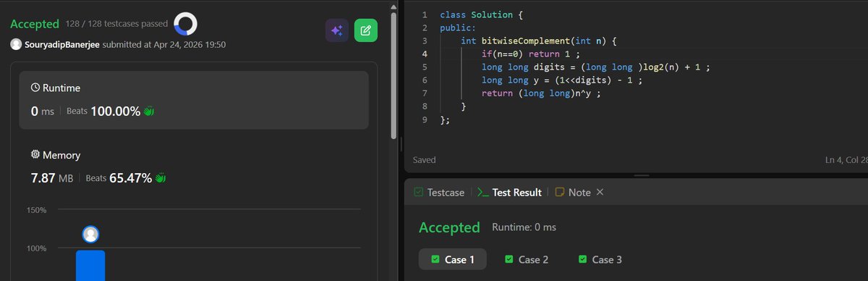Click the Accepted status heading in submission panel

coord(35,24)
